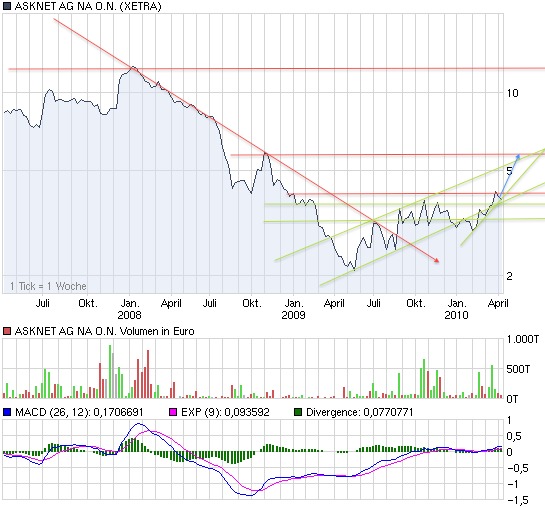Click the dark blue ASKNET price legend square
Image resolution: width=545 pixels, height=508 pixels.
click(7, 6)
